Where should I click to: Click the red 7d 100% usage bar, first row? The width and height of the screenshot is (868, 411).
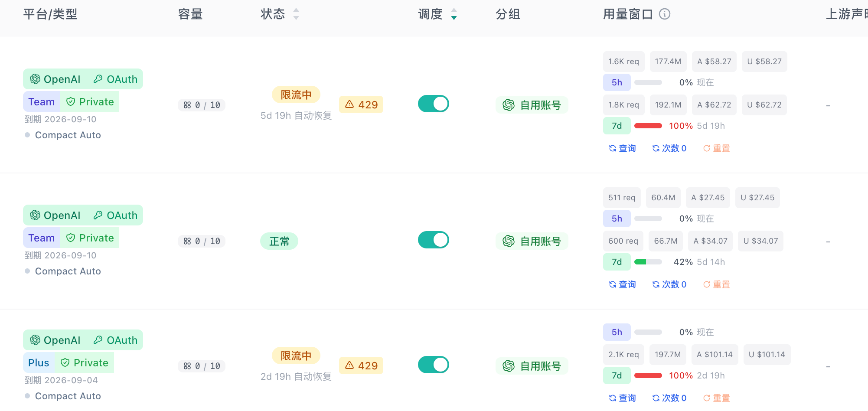[648, 126]
